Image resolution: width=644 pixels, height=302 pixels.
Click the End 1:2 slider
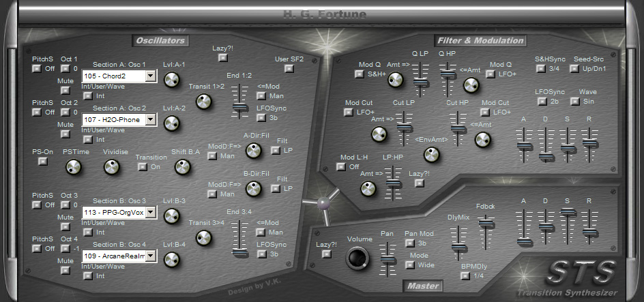[x=240, y=102]
